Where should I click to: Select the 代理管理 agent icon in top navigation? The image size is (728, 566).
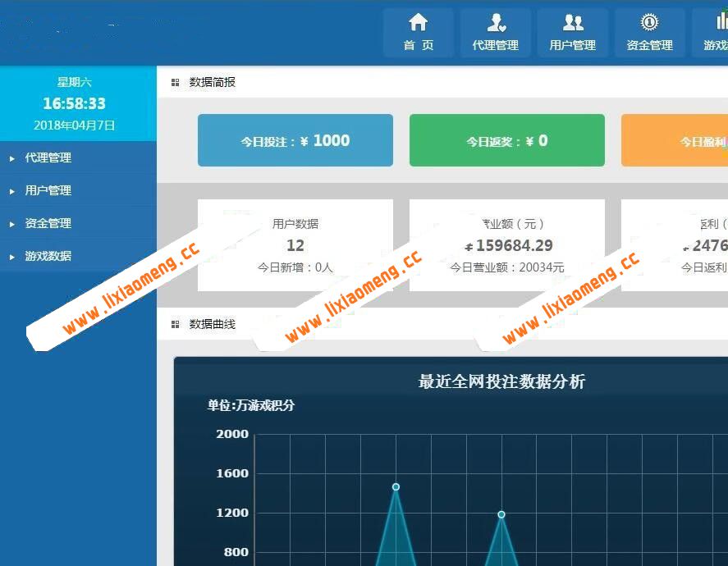(x=496, y=23)
